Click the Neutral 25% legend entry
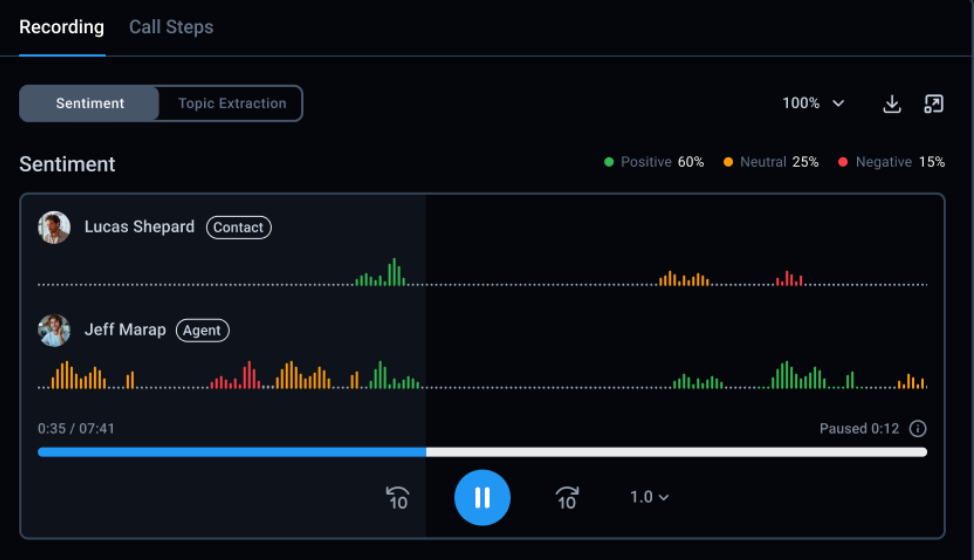Viewport: 974px width, 560px height. pyautogui.click(x=771, y=162)
